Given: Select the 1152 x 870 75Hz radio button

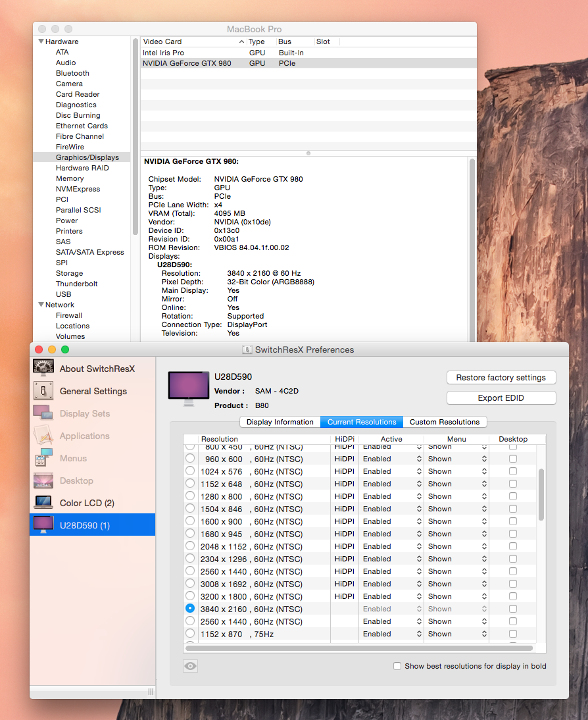Looking at the screenshot, I should coord(190,634).
